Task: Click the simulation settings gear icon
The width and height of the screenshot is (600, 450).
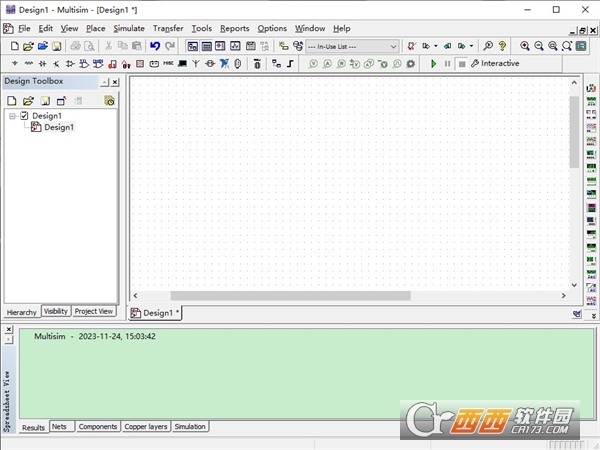Action: (x=411, y=64)
